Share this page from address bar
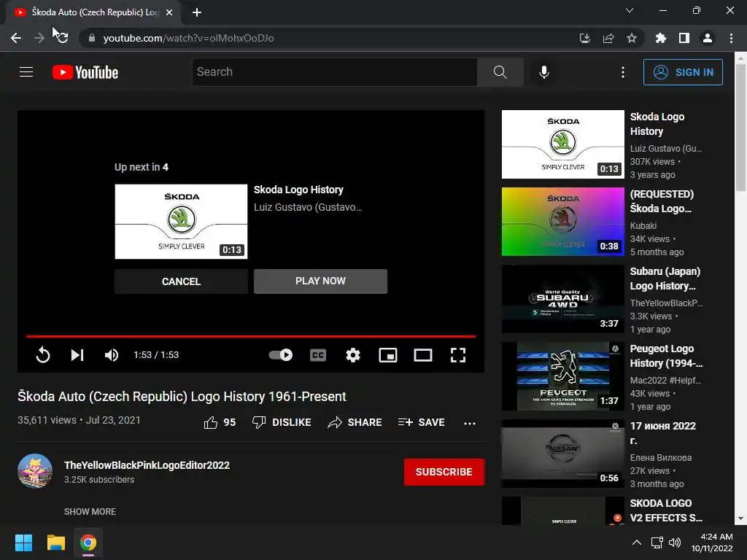 [x=608, y=38]
